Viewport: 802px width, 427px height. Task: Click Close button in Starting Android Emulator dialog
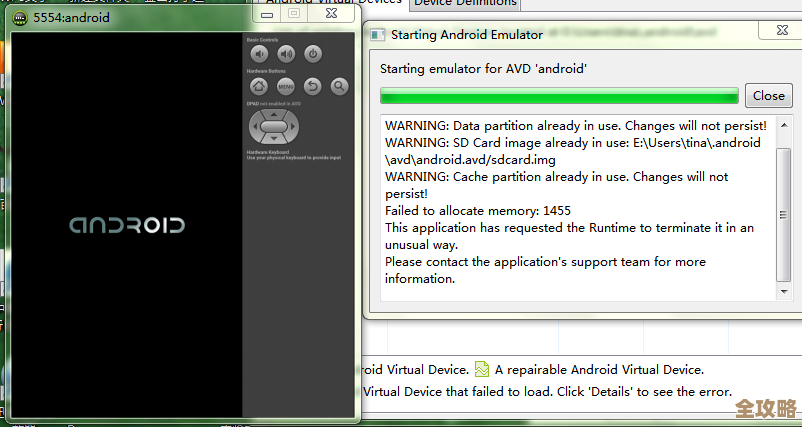click(x=768, y=96)
